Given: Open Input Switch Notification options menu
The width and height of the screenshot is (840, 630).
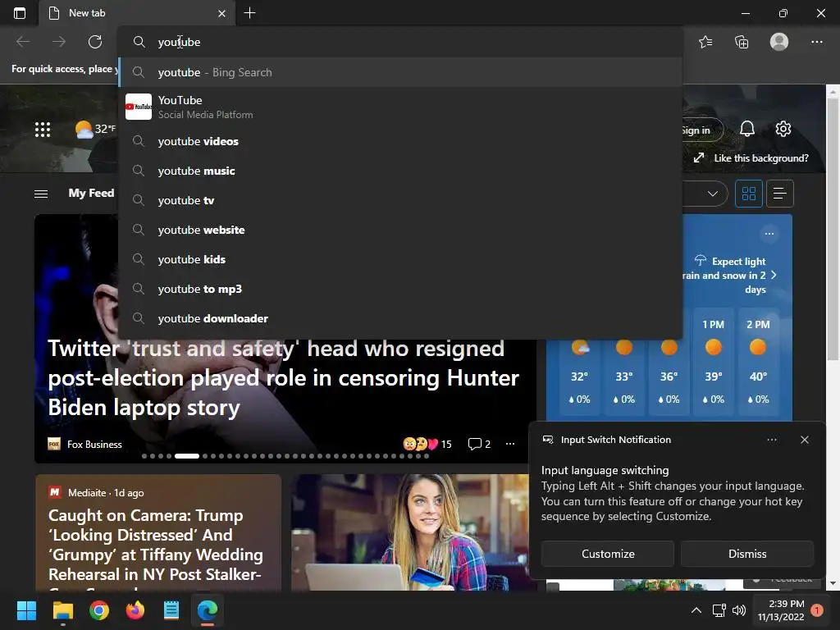Looking at the screenshot, I should [771, 440].
